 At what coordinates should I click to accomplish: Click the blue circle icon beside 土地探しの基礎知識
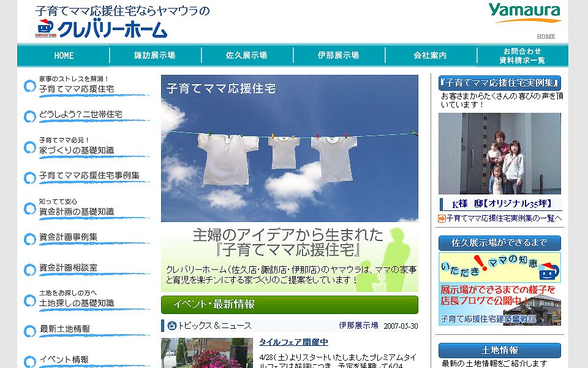[29, 301]
